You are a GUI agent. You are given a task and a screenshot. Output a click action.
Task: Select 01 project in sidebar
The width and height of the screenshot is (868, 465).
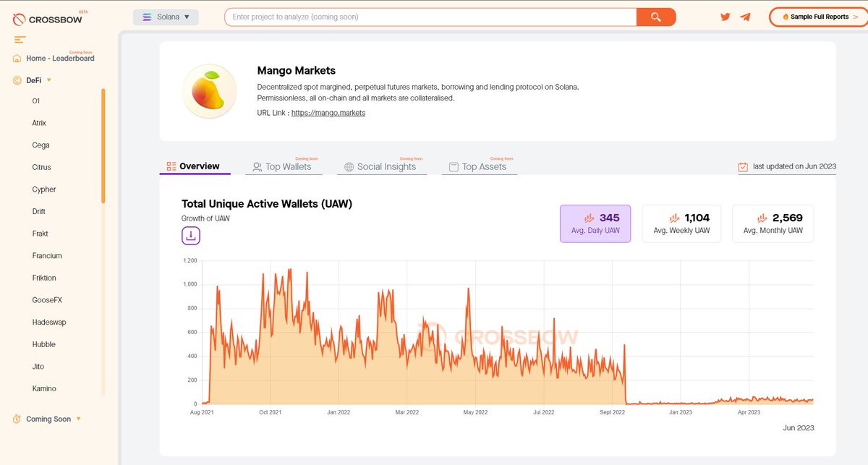pyautogui.click(x=36, y=101)
